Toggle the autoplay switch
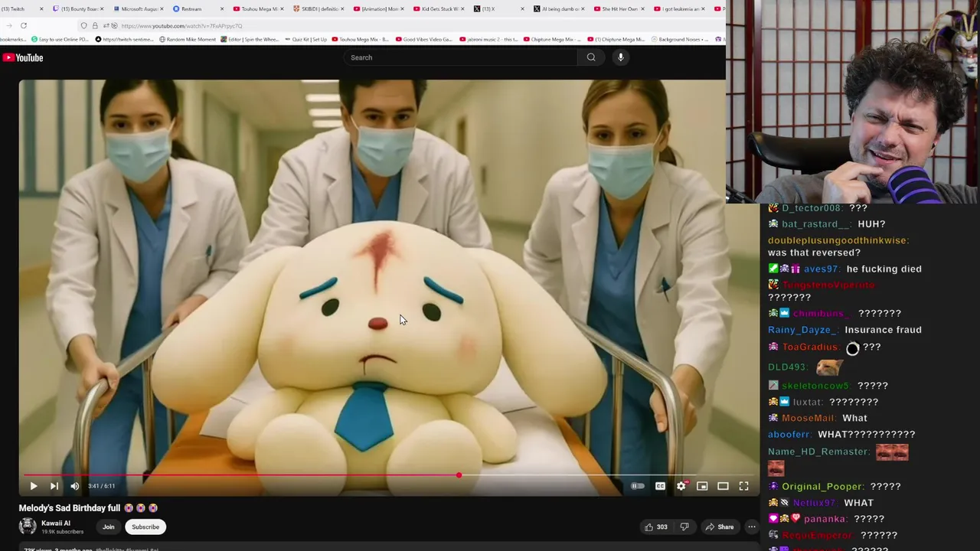 click(637, 486)
